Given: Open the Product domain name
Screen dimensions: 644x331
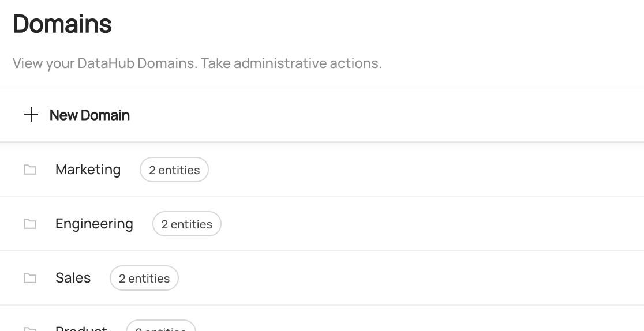Looking at the screenshot, I should [81, 328].
